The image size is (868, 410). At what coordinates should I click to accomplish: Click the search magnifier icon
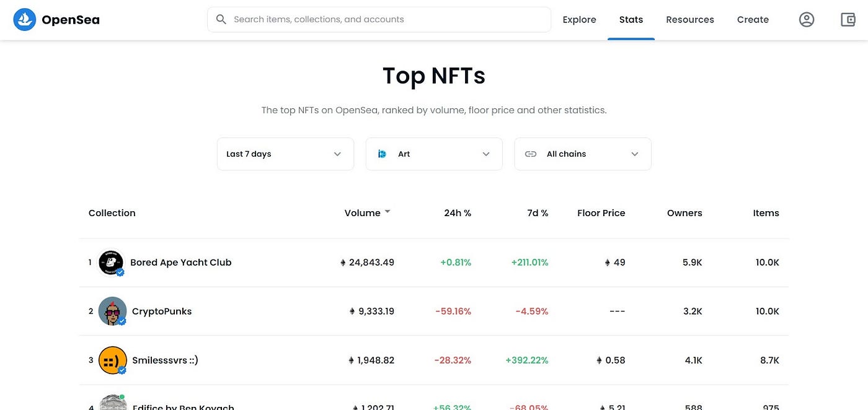pyautogui.click(x=221, y=20)
